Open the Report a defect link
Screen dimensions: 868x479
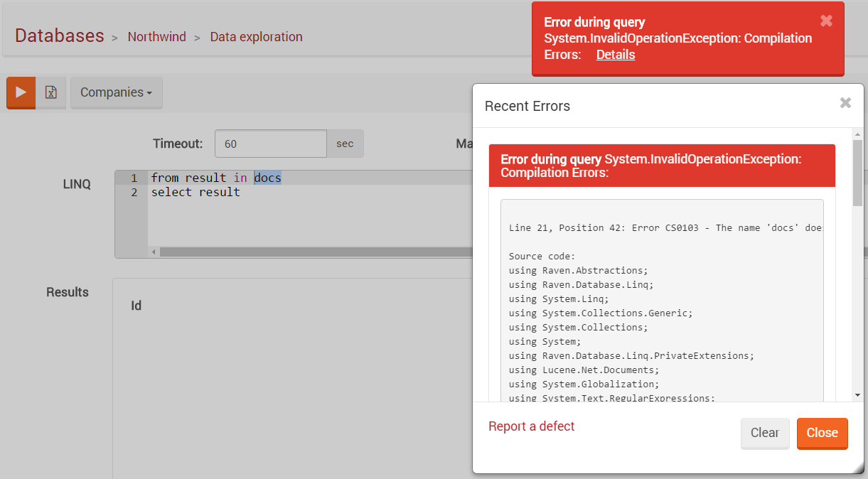point(532,426)
